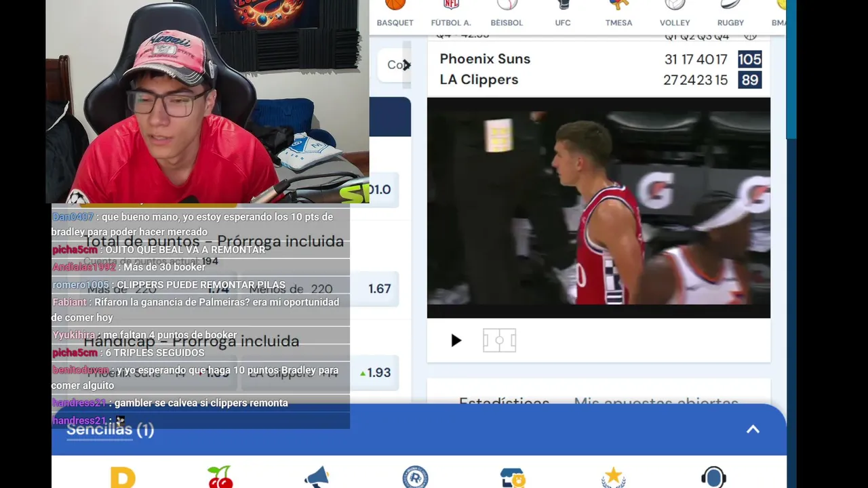868x488 pixels.
Task: Switch to Mis apuestas abiertas tab
Action: pos(656,403)
